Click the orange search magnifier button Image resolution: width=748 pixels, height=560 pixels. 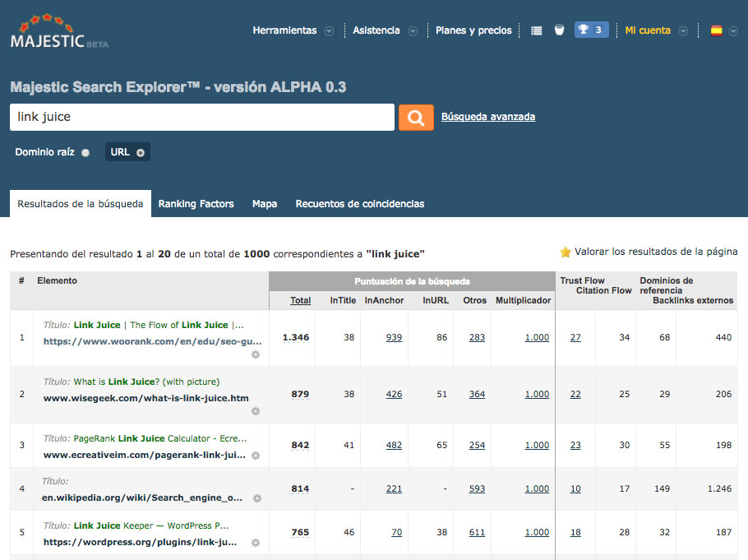[x=416, y=118]
